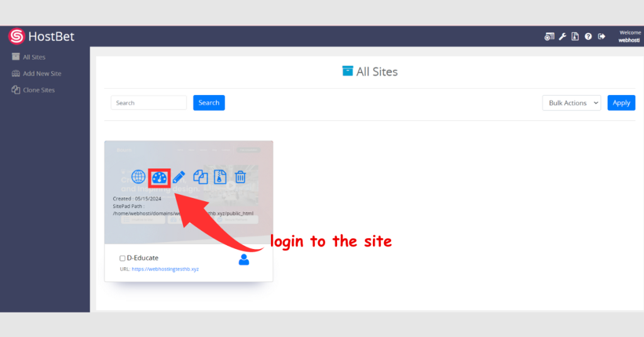Click the globe icon to visit site
Screen dimensions: 644x337
[138, 177]
